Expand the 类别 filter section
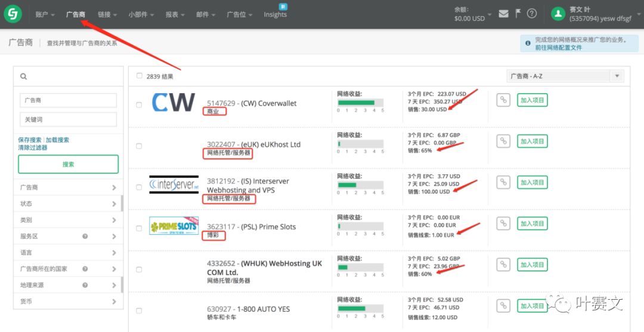The width and height of the screenshot is (644, 332). (68, 220)
